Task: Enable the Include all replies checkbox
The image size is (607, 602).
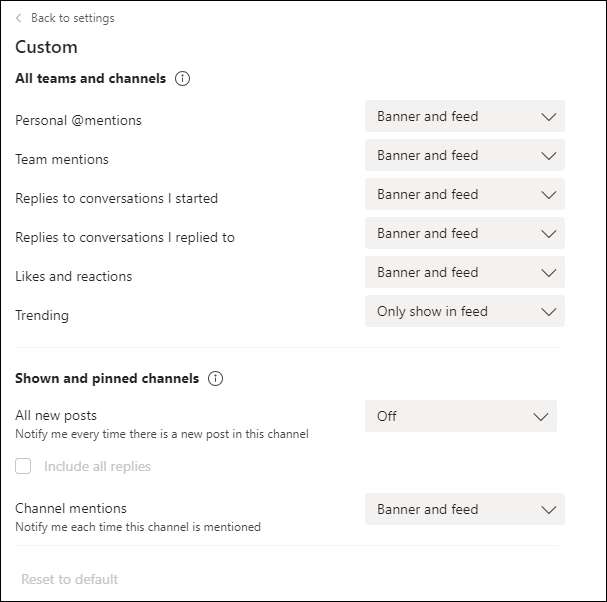Action: (x=24, y=466)
